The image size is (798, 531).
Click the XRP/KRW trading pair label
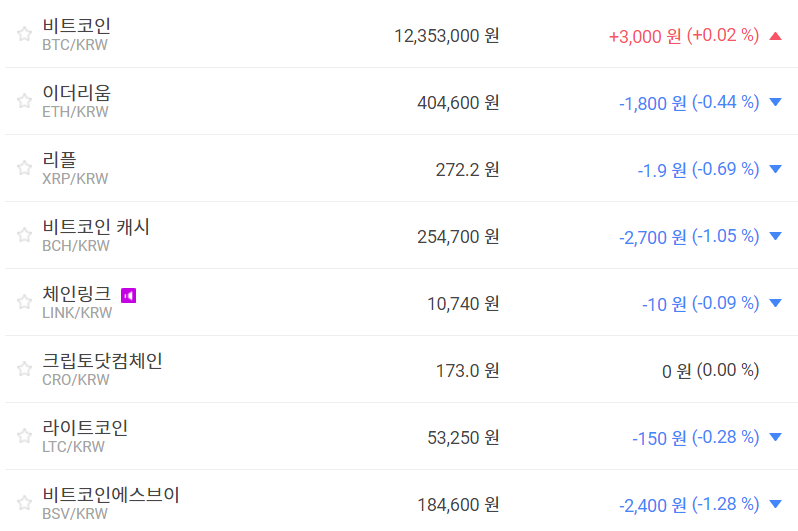tap(75, 179)
